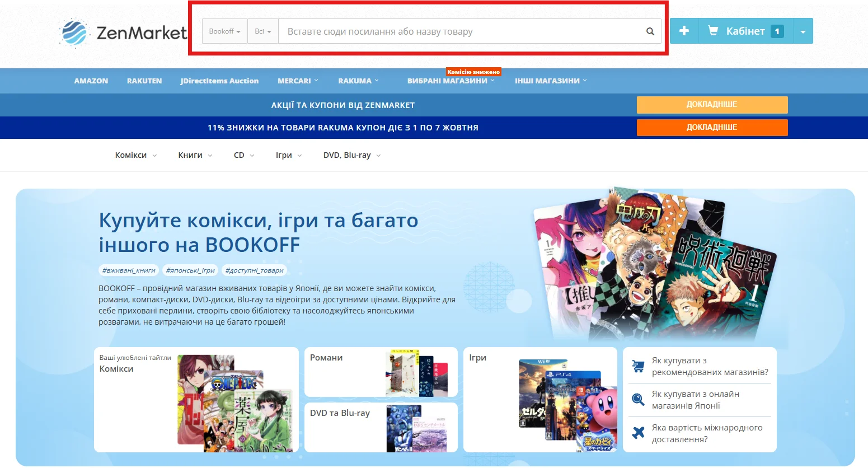Open Яка вартість міжнародного доставлення link
This screenshot has height=468, width=868.
click(707, 433)
